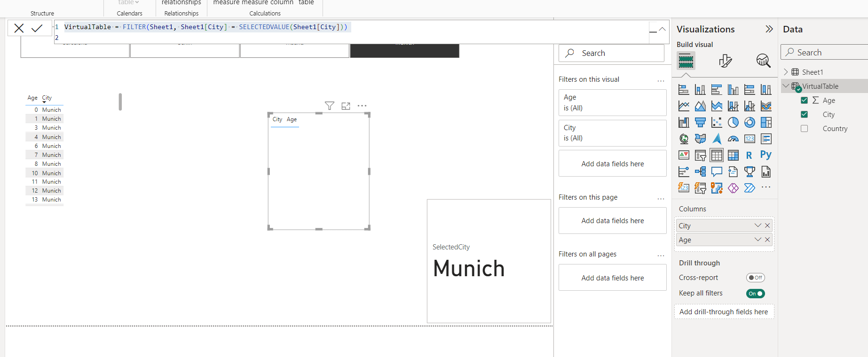Remove Age from the Columns well
Viewport: 868px width, 357px height.
(x=767, y=240)
